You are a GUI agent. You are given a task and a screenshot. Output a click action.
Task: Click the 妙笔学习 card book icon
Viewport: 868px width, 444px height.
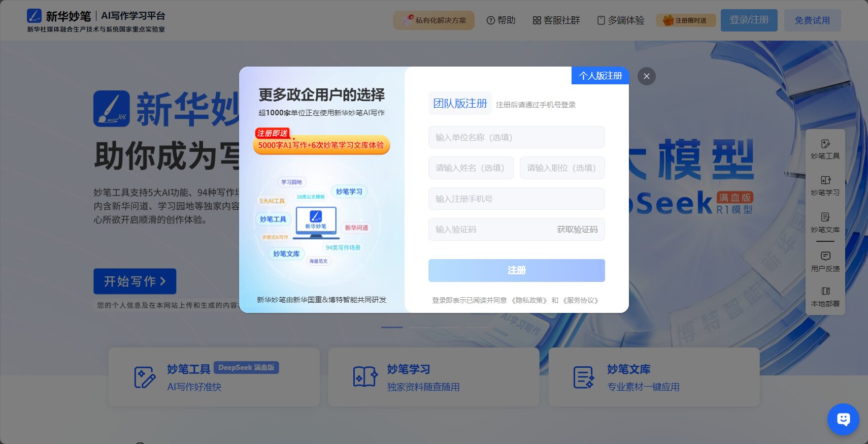(x=365, y=377)
